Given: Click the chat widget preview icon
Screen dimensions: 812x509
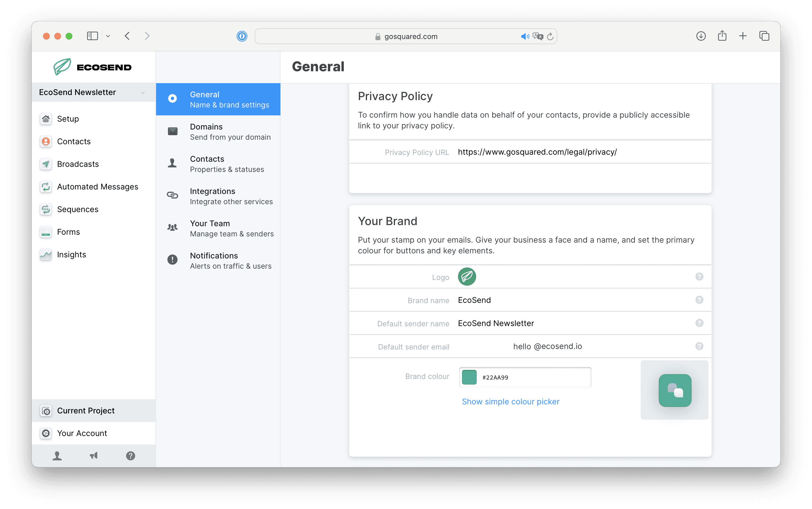Looking at the screenshot, I should click(675, 391).
